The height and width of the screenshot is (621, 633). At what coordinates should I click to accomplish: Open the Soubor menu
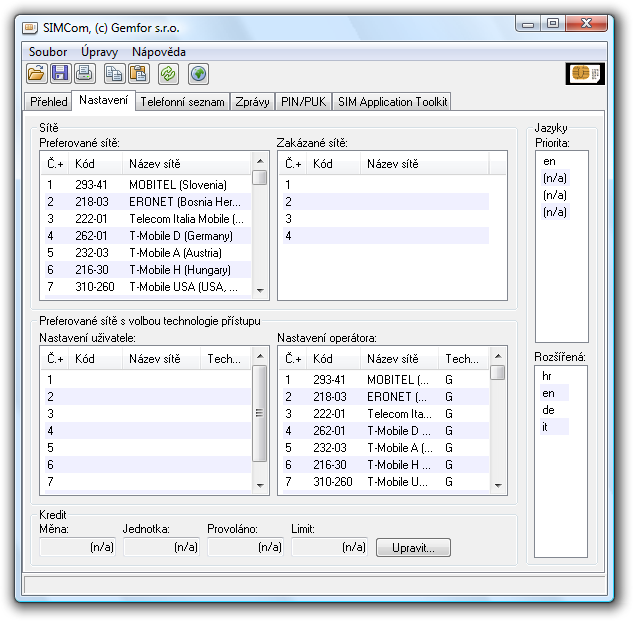48,51
